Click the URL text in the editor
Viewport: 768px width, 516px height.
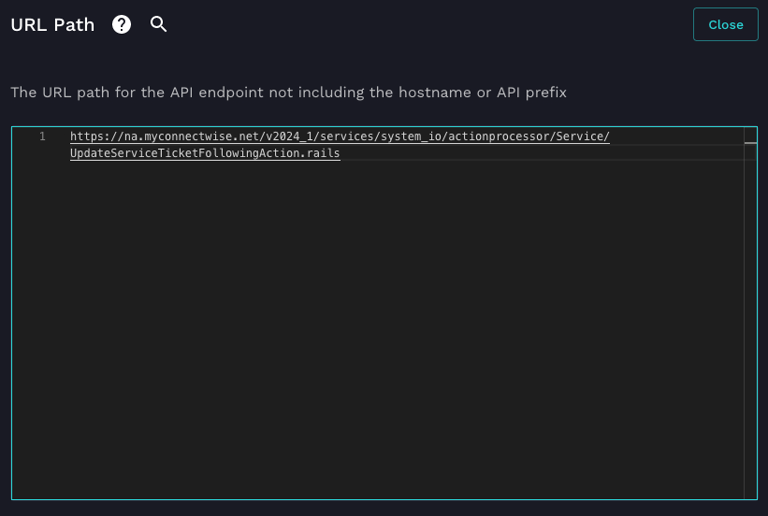339,144
